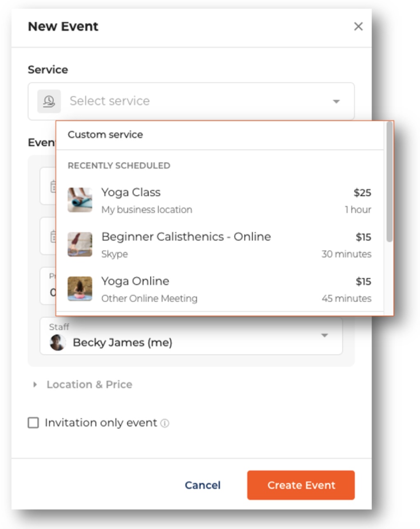Click Becky James avatar picture

58,343
